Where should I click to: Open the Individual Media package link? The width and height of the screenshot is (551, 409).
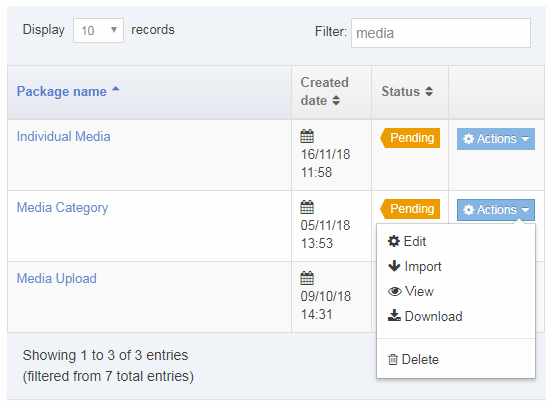coord(64,136)
